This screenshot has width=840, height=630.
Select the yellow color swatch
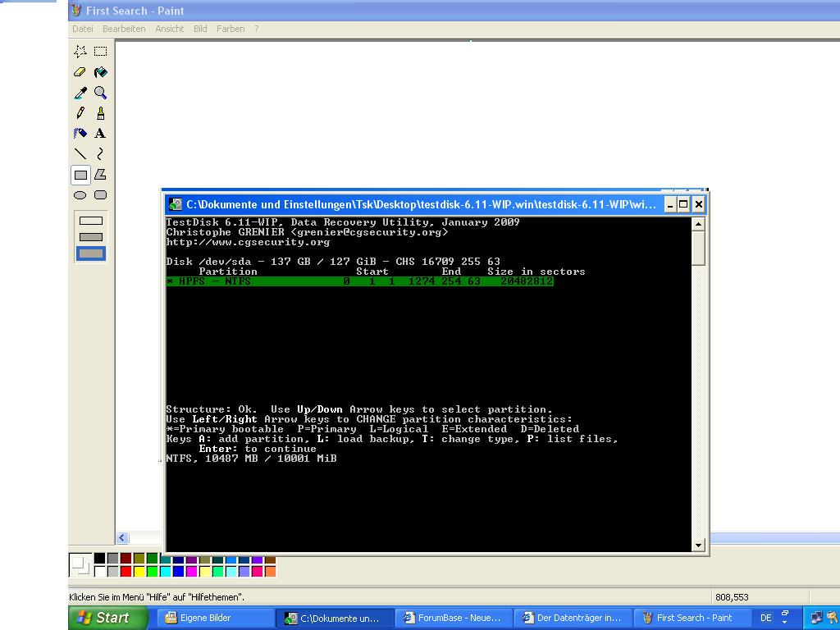[139, 572]
